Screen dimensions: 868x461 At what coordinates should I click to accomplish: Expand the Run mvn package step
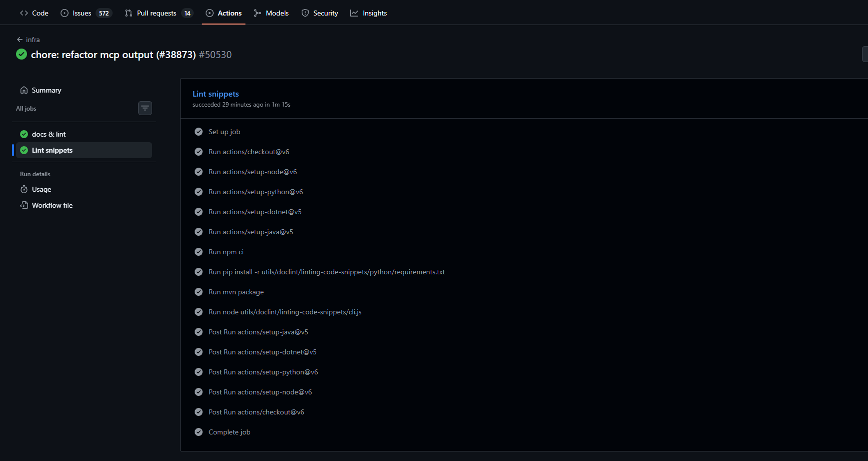(236, 292)
